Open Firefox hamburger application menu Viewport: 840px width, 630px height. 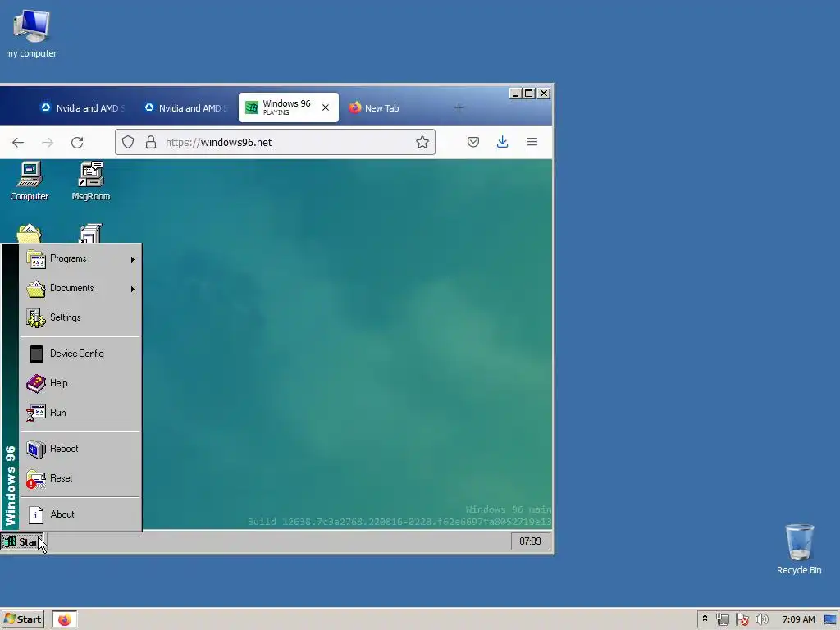[x=532, y=142]
